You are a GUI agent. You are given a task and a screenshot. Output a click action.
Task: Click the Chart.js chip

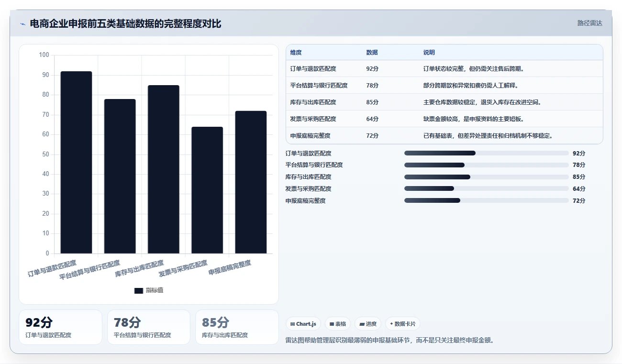coord(303,324)
